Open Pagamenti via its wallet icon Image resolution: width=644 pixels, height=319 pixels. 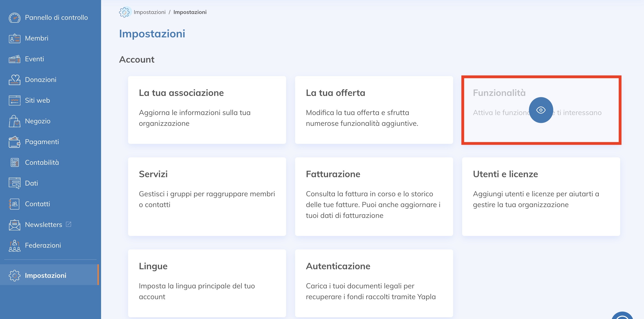click(14, 142)
